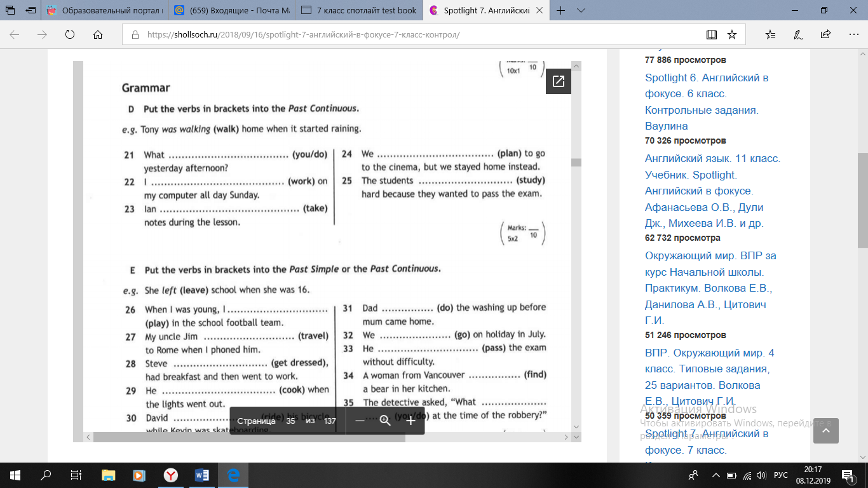This screenshot has width=868, height=488.
Task: Click the lock icon in address bar
Action: [135, 35]
